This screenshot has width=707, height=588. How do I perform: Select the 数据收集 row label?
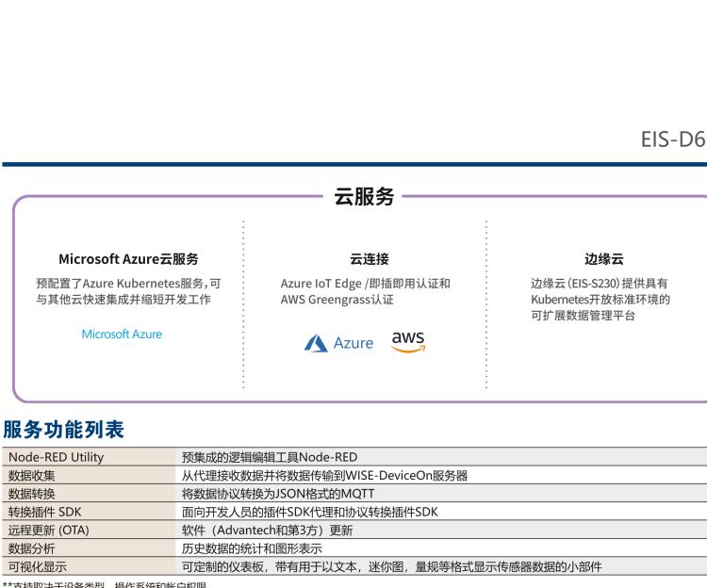tap(31, 475)
